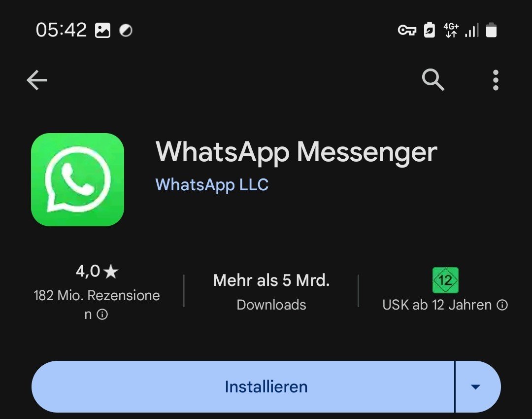Viewport: 532px width, 419px height.
Task: Tap the green USK 12 rating badge
Action: (x=445, y=280)
